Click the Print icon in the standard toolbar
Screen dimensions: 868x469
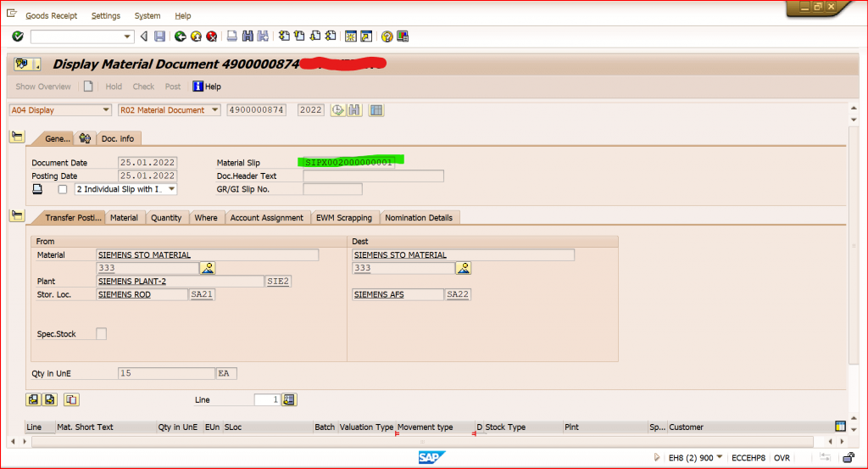pos(232,36)
